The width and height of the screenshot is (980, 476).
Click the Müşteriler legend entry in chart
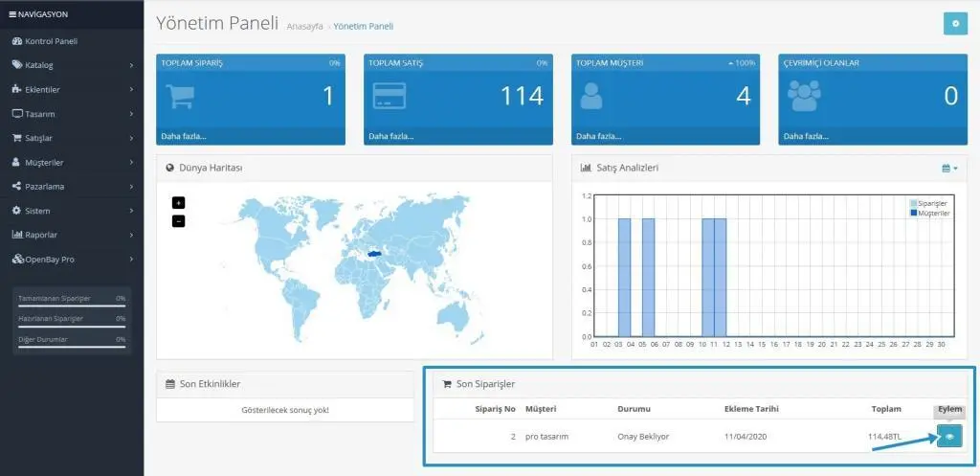tap(930, 214)
